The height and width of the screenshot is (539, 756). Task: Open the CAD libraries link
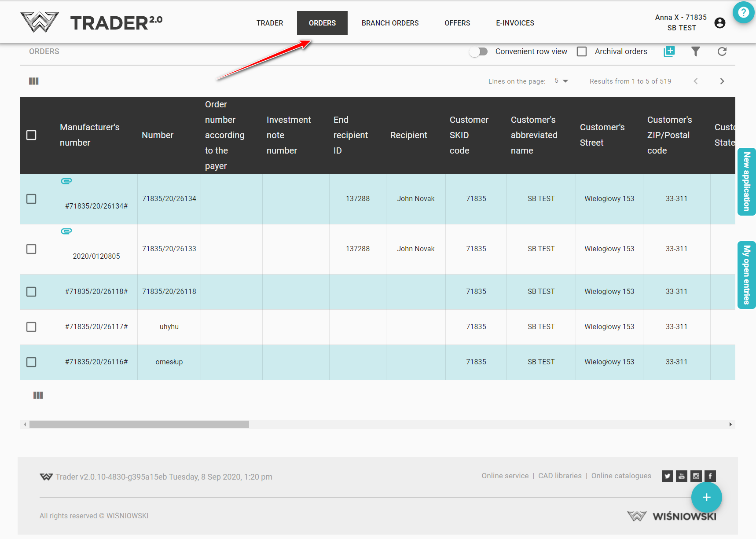click(x=560, y=476)
